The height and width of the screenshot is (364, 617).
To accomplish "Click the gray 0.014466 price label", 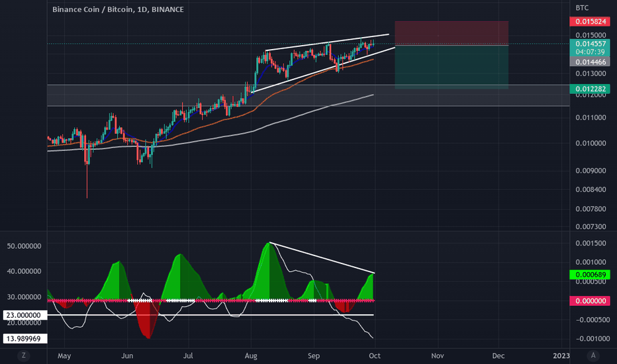I will [x=589, y=62].
